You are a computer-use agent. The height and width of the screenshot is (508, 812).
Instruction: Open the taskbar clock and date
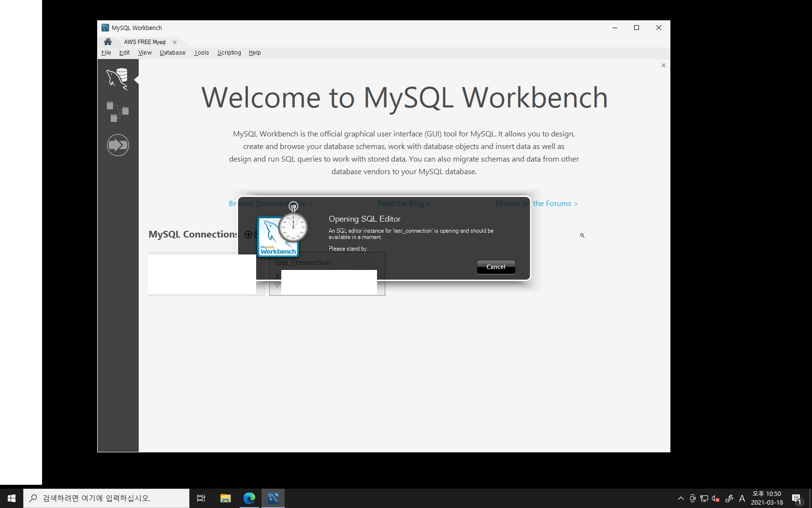(767, 498)
